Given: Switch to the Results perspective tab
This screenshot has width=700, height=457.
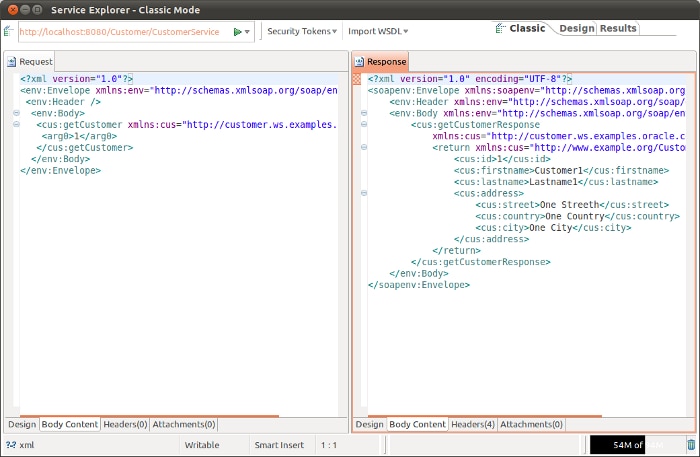Looking at the screenshot, I should 618,28.
